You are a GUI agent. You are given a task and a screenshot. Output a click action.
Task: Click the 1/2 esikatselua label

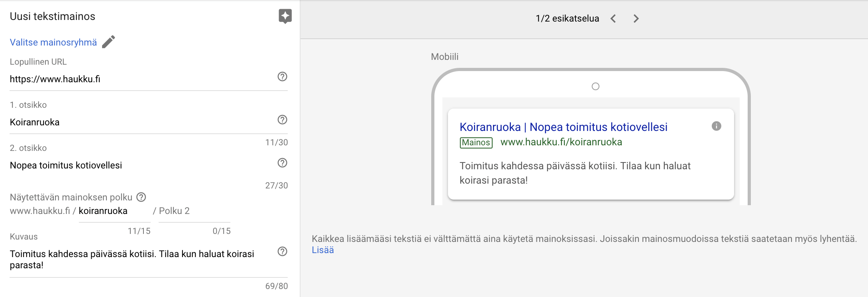[x=567, y=19]
